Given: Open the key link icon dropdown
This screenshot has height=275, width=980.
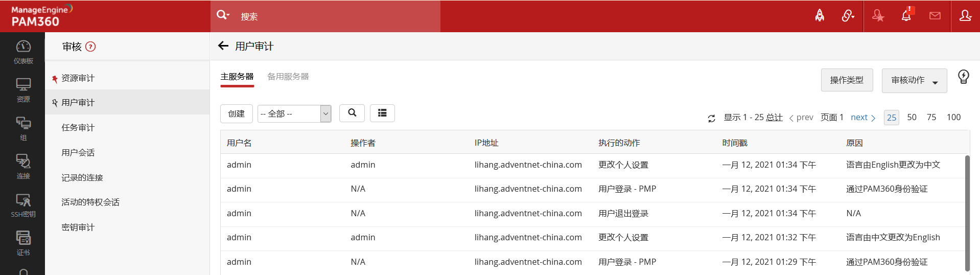Looking at the screenshot, I should 848,16.
